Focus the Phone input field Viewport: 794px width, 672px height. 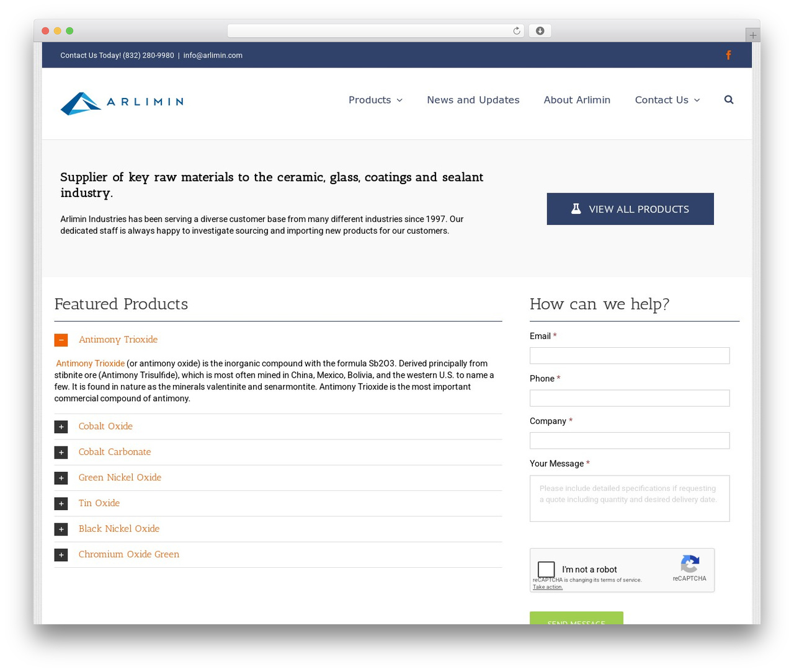[x=630, y=398]
